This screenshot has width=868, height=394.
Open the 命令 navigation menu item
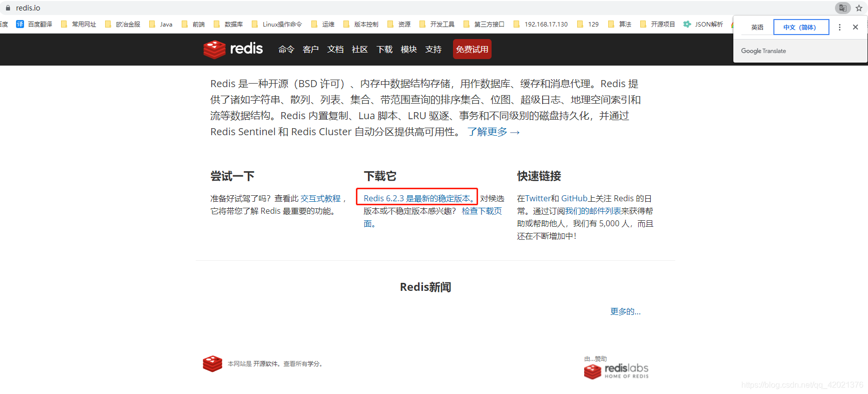pos(286,49)
